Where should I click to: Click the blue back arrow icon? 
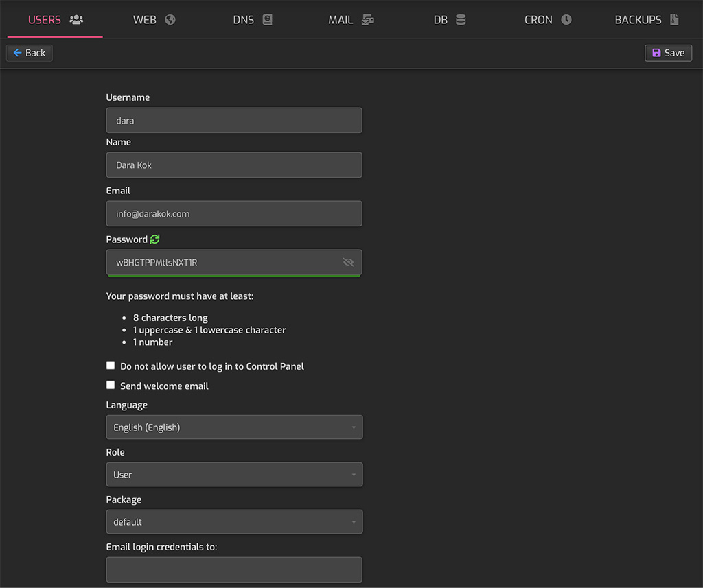[x=17, y=53]
